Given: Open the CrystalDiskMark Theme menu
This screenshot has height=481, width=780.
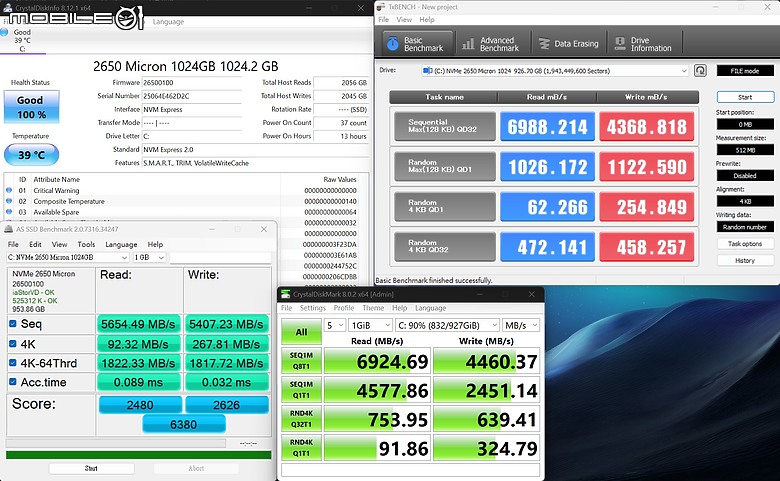Looking at the screenshot, I should point(373,308).
